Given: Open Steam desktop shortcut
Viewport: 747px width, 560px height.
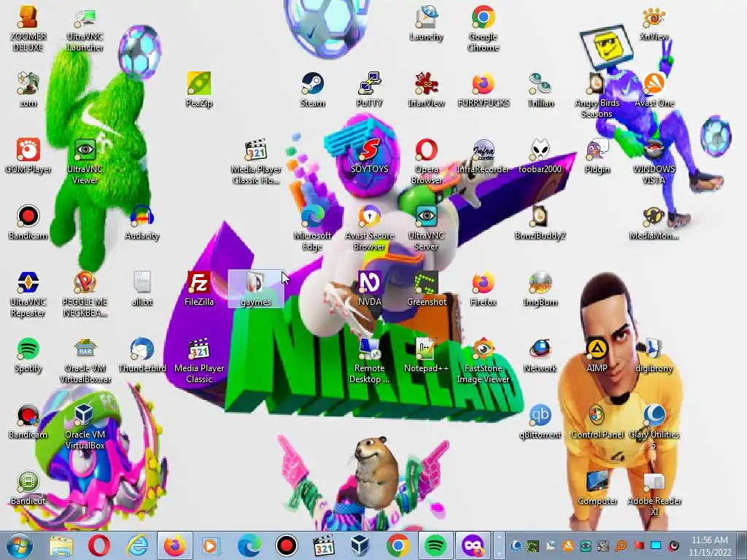Looking at the screenshot, I should click(312, 89).
